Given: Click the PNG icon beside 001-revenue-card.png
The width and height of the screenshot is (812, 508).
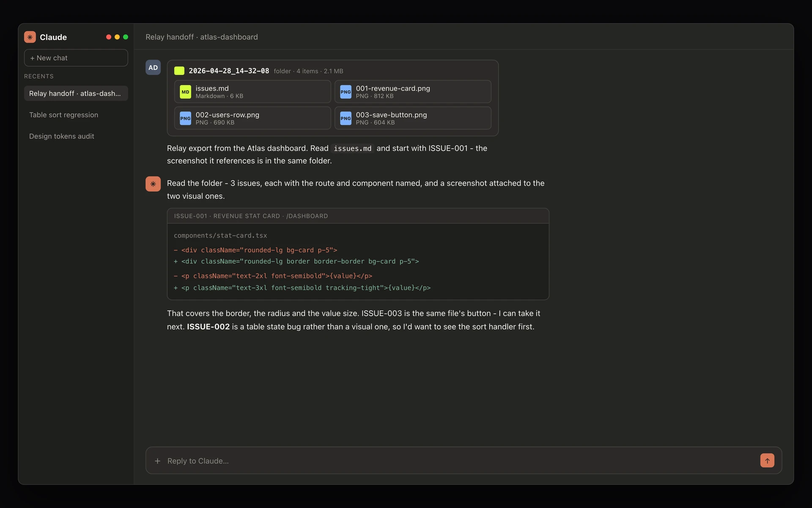Looking at the screenshot, I should click(346, 92).
